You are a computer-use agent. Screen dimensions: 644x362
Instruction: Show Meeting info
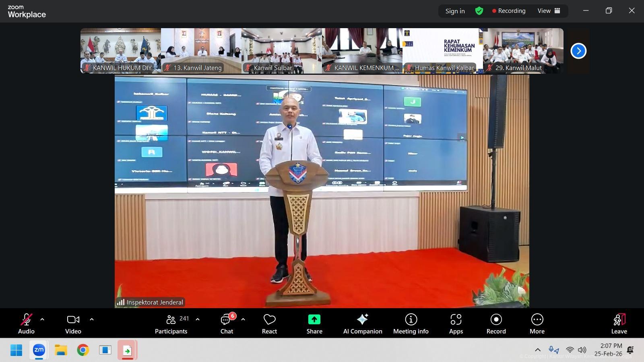(411, 324)
